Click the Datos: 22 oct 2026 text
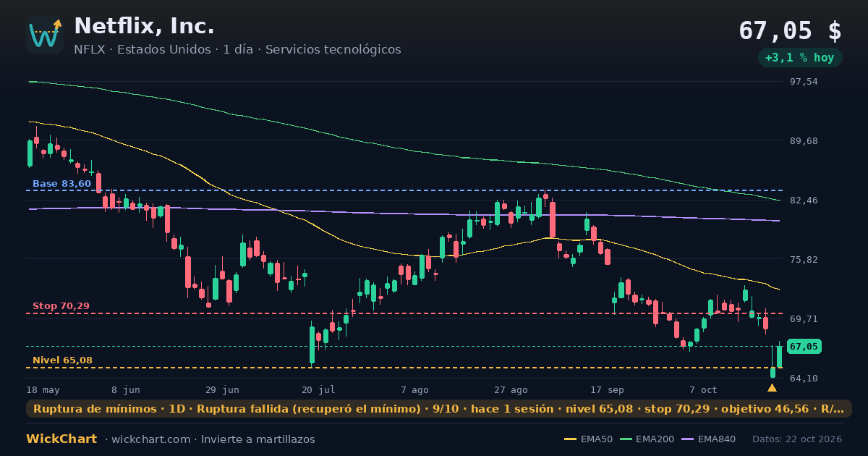This screenshot has width=868, height=456. point(797,439)
